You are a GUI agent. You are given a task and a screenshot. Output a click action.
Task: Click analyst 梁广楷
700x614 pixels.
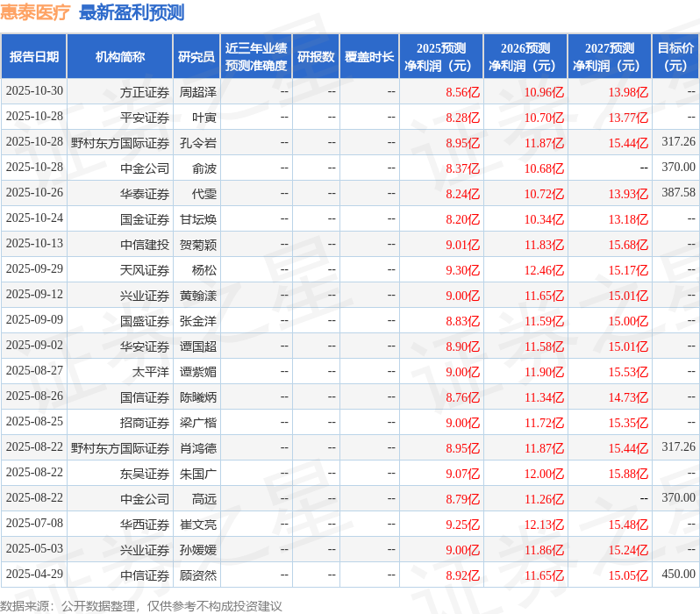[197, 423]
